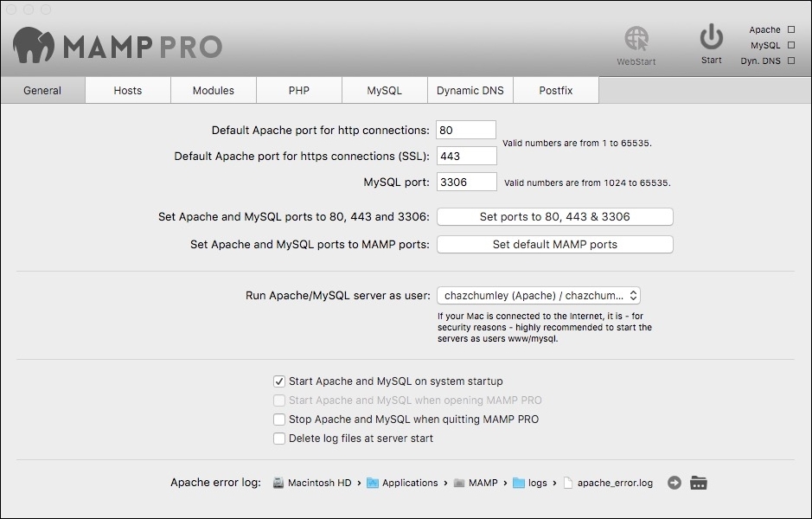812x519 pixels.
Task: Click the MAMP PRO elephant logo
Action: pyautogui.click(x=34, y=45)
